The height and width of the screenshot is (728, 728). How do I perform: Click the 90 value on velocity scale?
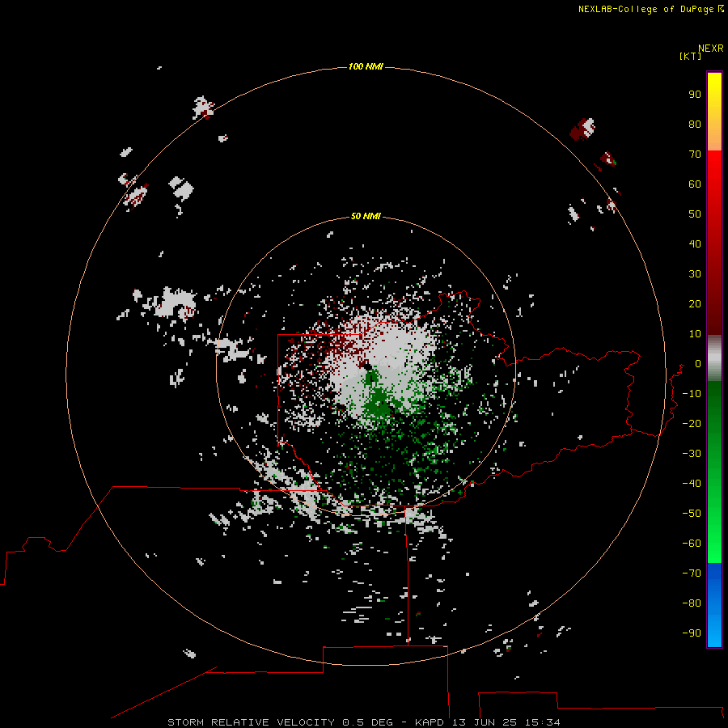tap(695, 95)
